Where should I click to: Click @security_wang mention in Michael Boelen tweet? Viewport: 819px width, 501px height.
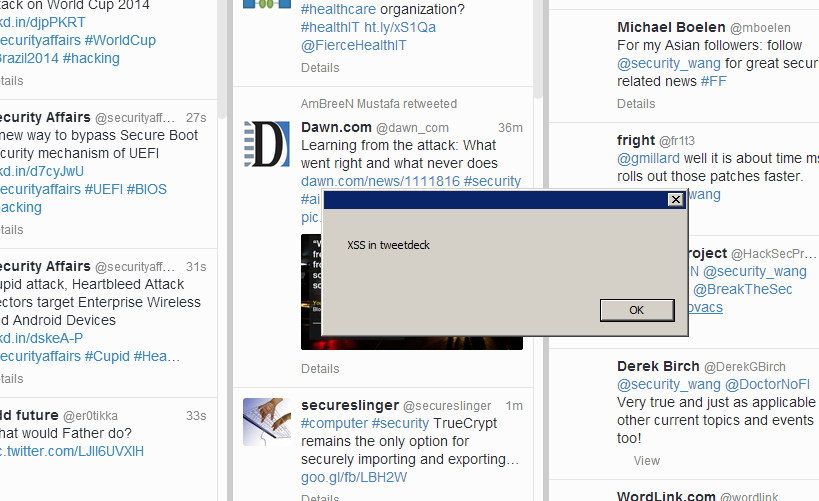tap(669, 63)
